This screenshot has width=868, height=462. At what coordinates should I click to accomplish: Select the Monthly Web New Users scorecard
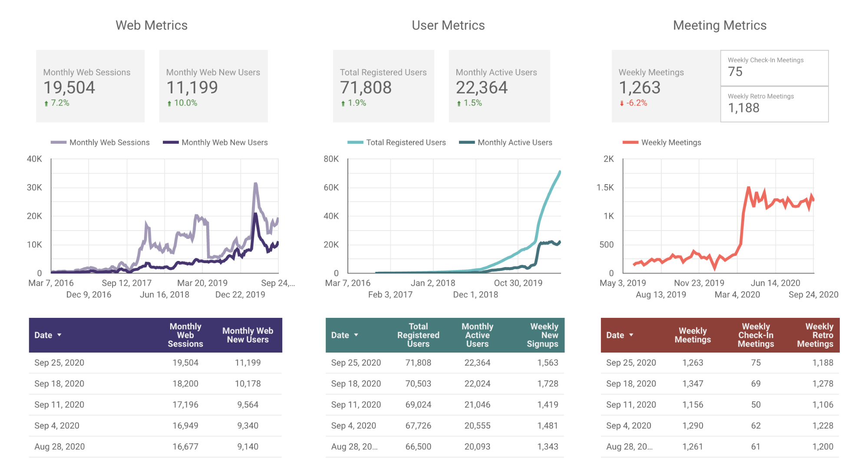[x=214, y=86]
